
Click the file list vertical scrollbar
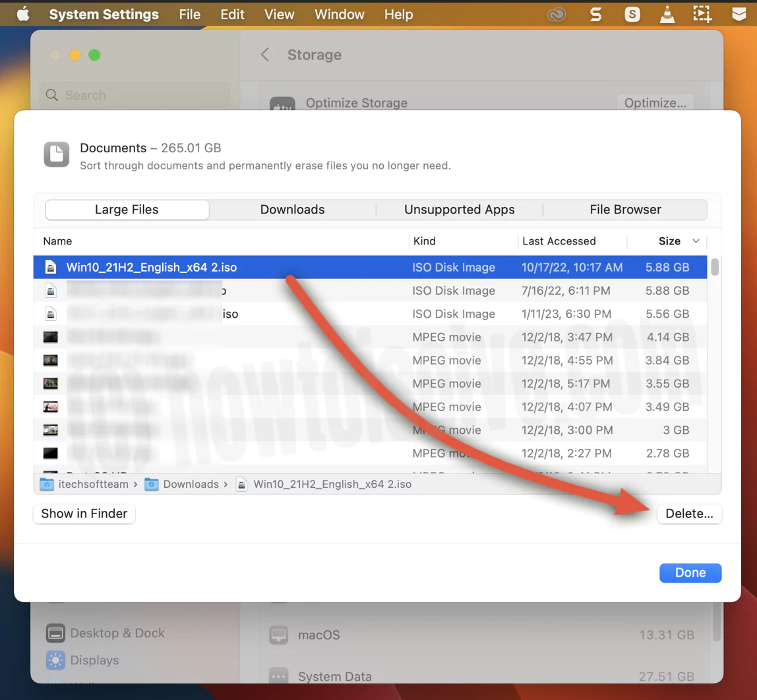pyautogui.click(x=715, y=267)
